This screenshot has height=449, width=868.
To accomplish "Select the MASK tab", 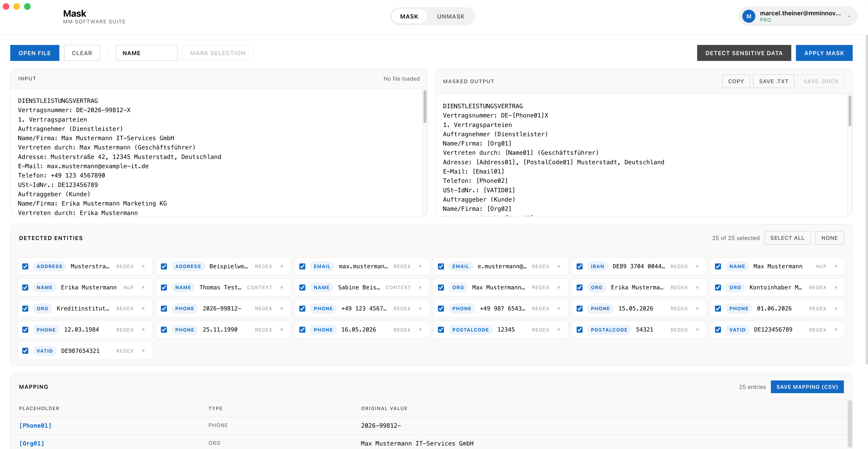I will (x=409, y=16).
